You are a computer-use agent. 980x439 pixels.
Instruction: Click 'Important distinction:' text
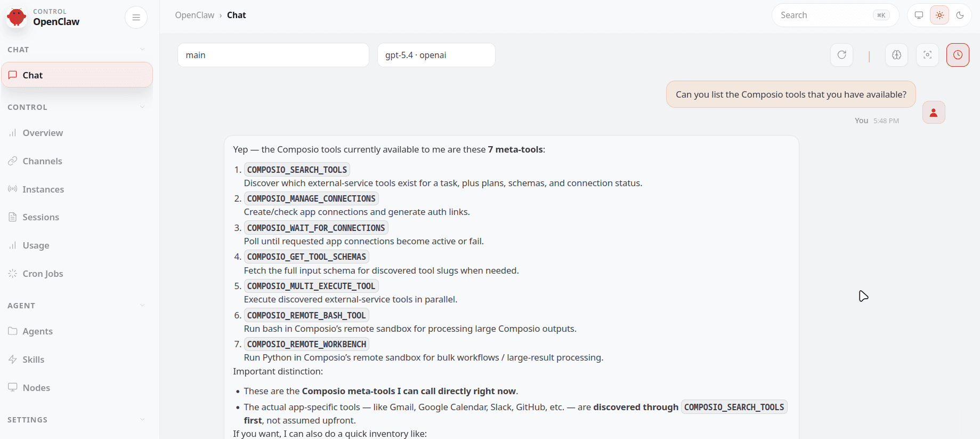pos(278,371)
